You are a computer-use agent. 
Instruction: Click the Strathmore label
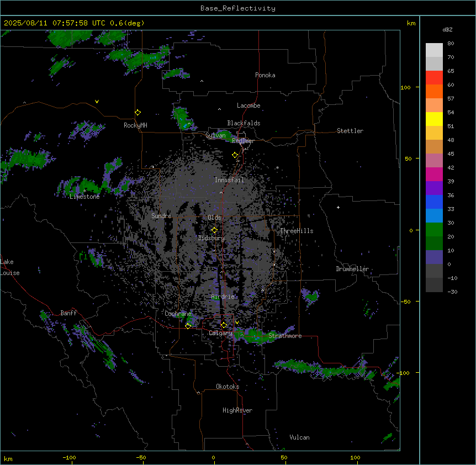(285, 336)
